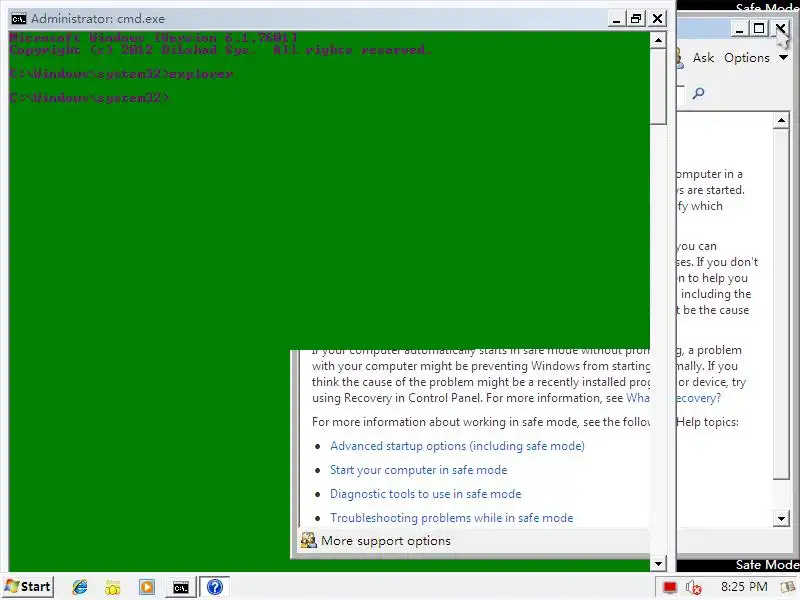
Task: Minimize the cmd.exe window
Action: click(x=616, y=19)
